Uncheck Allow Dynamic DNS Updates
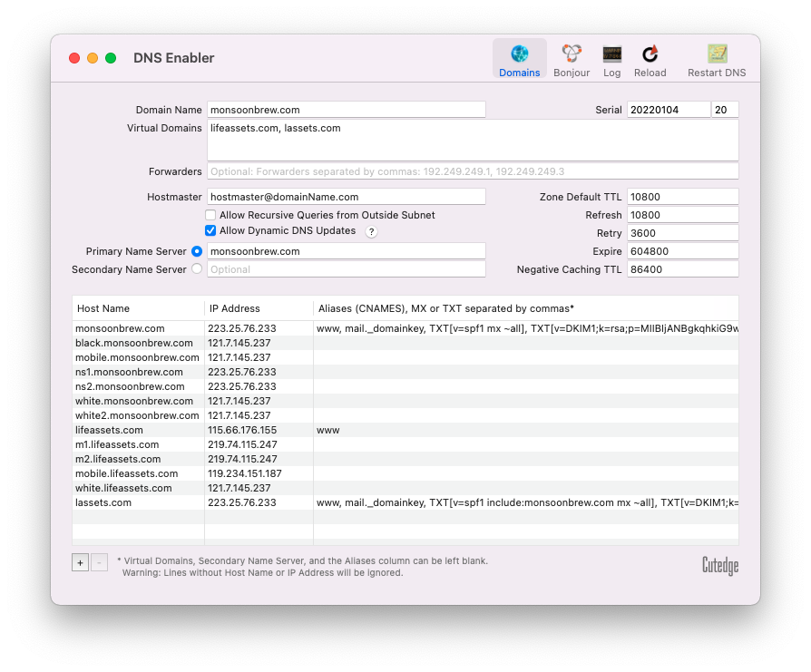The height and width of the screenshot is (672, 811). (210, 231)
